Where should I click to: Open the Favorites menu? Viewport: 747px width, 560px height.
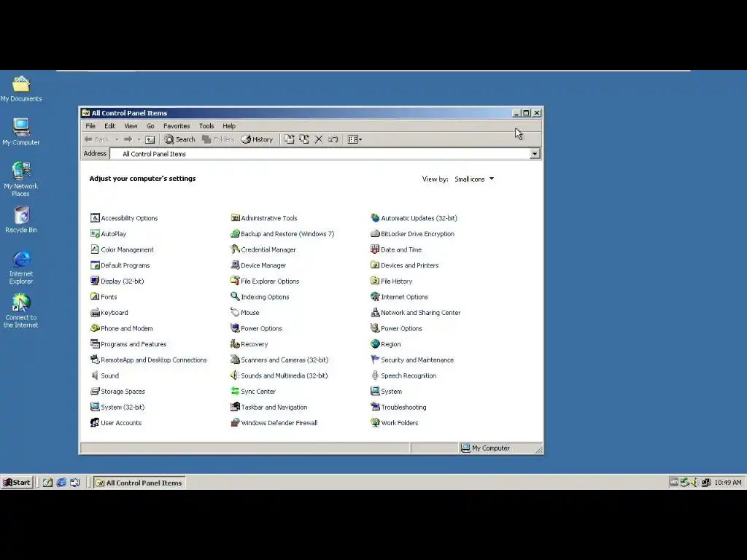[x=177, y=125]
